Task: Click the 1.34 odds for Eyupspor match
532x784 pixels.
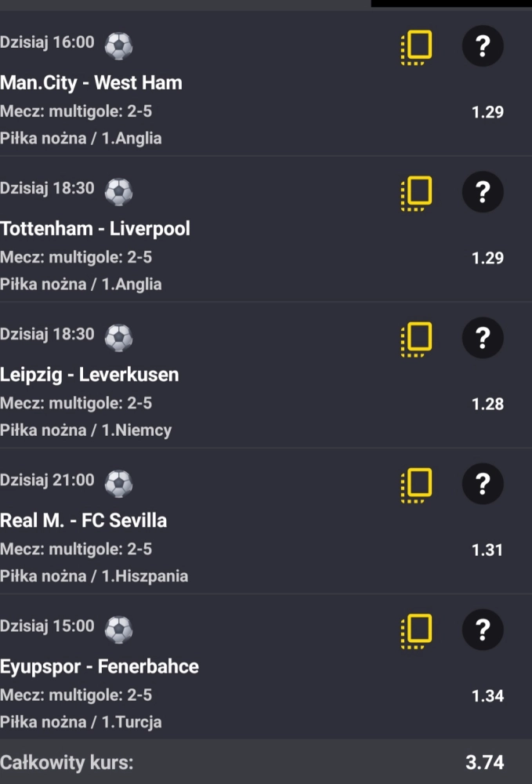Action: tap(487, 695)
